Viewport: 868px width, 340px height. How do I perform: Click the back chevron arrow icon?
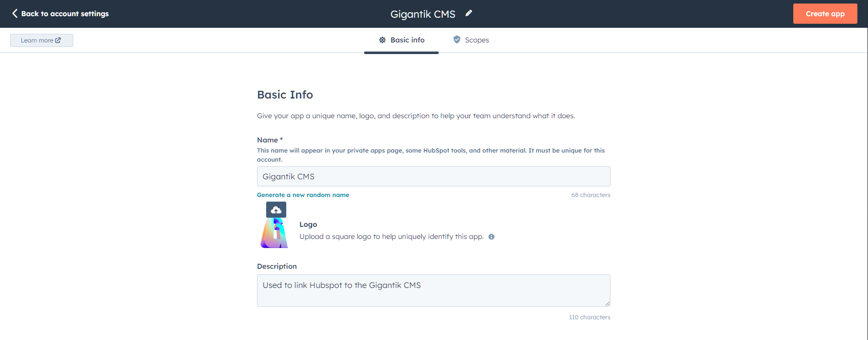point(15,14)
